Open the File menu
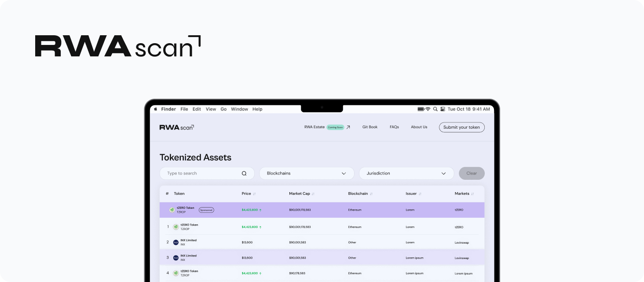Viewport: 644px width, 282px height. coord(184,109)
